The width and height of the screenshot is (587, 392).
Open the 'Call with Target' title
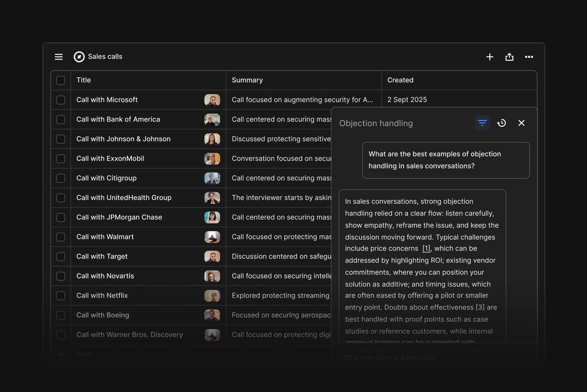(x=102, y=257)
